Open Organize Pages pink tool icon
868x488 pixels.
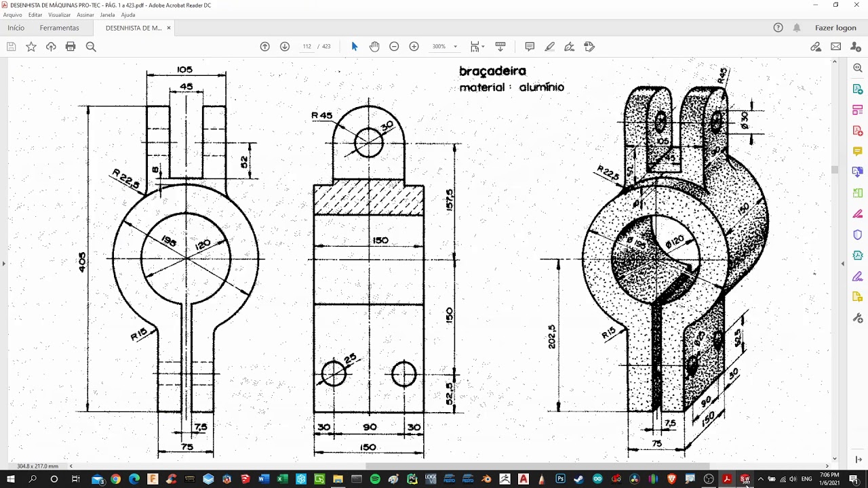click(858, 110)
